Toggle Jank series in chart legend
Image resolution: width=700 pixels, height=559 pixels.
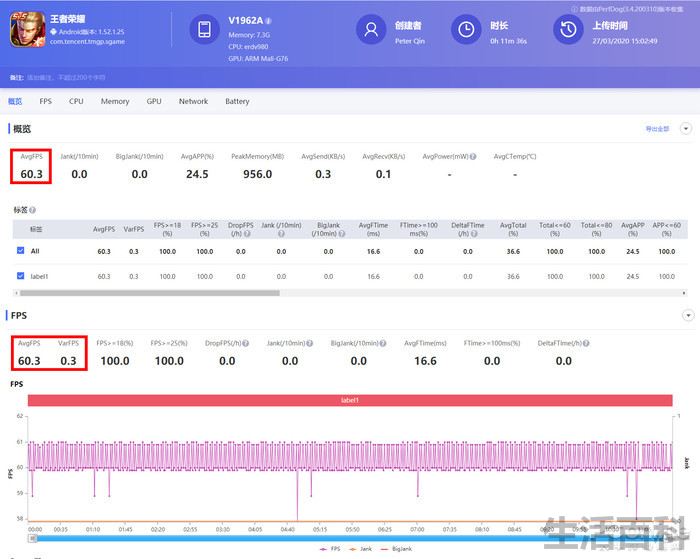360,549
